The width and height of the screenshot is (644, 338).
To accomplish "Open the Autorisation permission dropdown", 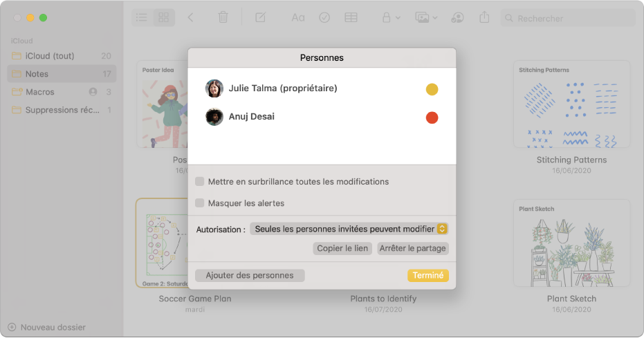I will tap(349, 229).
